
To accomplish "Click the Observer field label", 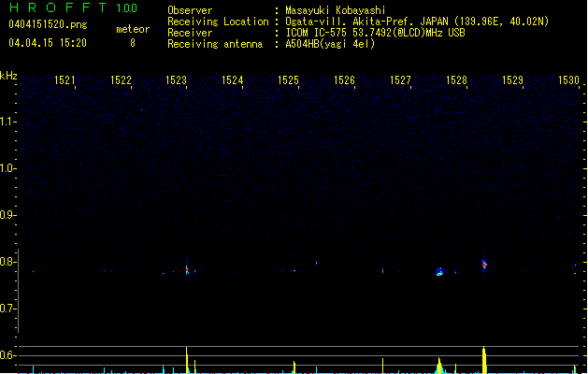I will [190, 10].
